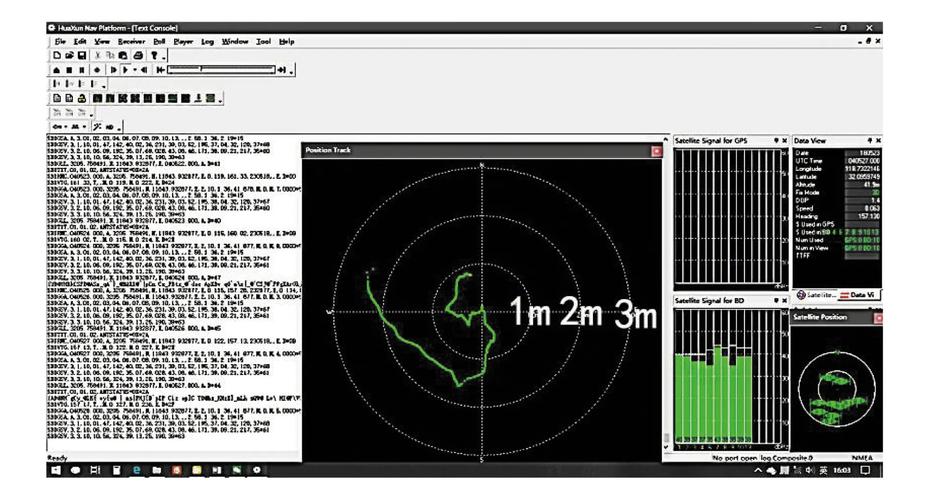Image resolution: width=930 pixels, height=500 pixels.
Task: Pin the Satellite Signal for GPS panel
Action: (776, 141)
